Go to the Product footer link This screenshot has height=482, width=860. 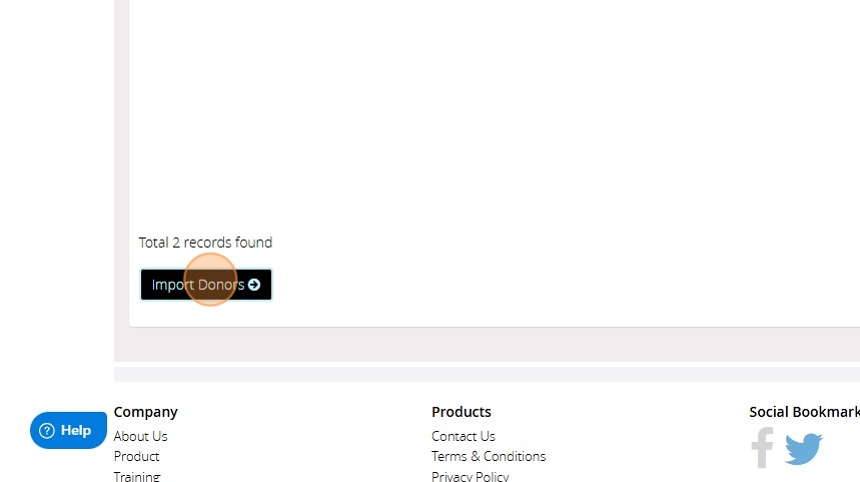pos(137,456)
